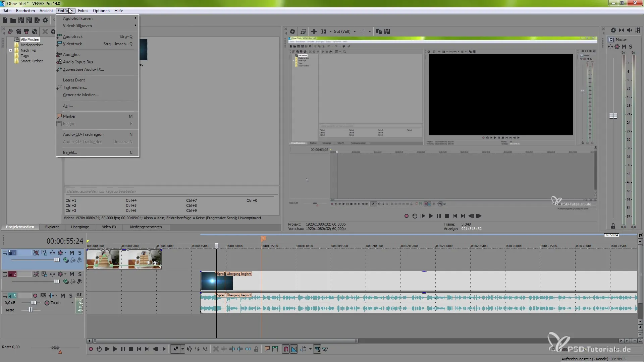Toggle snapping magnet button
Viewport: 644px width, 362px height.
click(x=286, y=349)
